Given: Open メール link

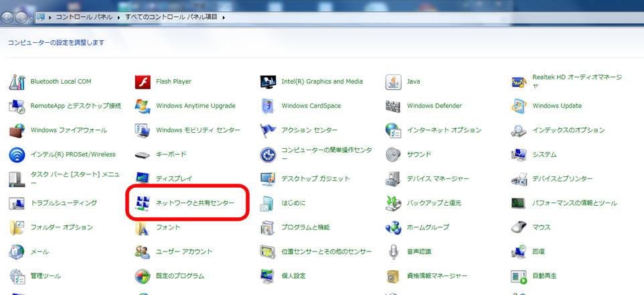Looking at the screenshot, I should click(x=40, y=252).
